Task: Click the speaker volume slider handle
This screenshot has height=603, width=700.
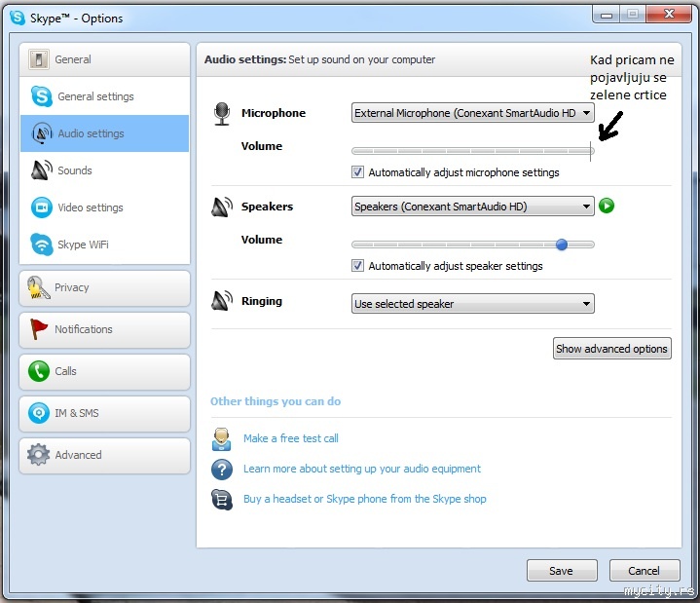Action: coord(562,245)
